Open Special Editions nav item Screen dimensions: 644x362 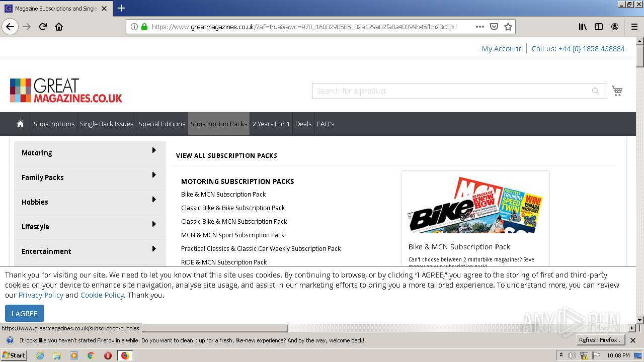click(x=162, y=124)
